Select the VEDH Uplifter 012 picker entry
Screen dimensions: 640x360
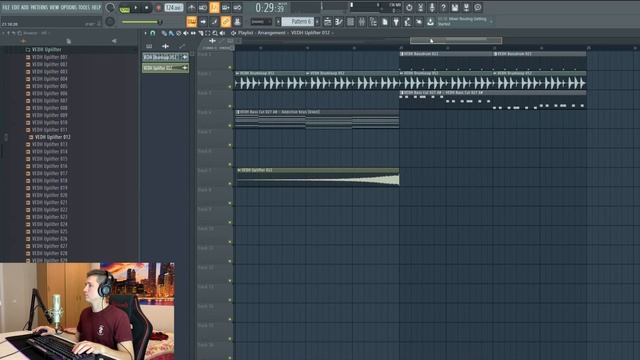(x=165, y=68)
